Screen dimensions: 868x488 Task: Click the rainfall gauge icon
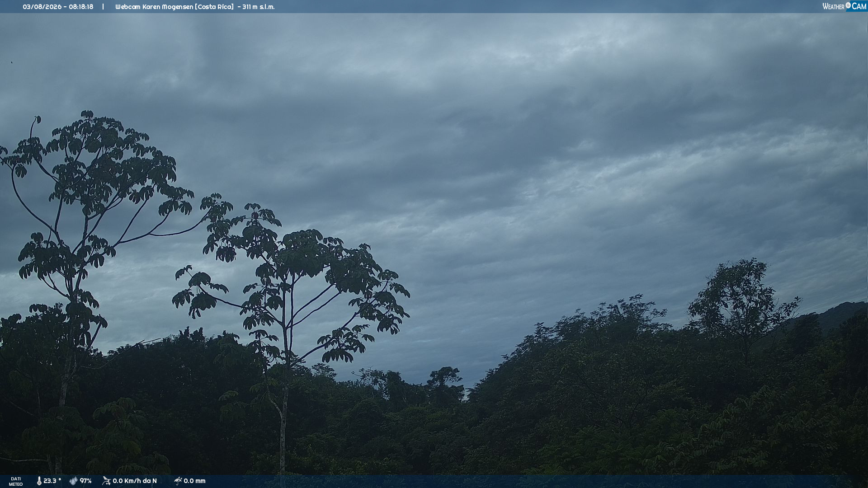click(x=178, y=481)
